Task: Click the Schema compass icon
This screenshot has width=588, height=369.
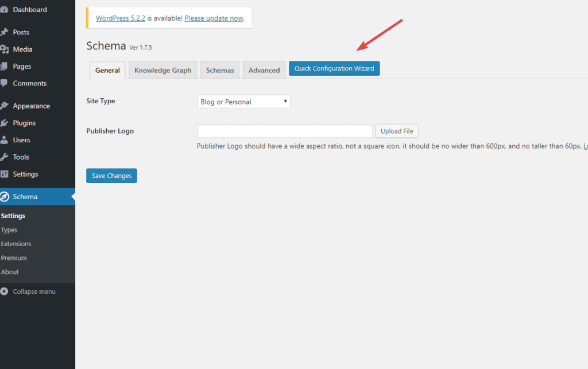Action: (x=4, y=197)
